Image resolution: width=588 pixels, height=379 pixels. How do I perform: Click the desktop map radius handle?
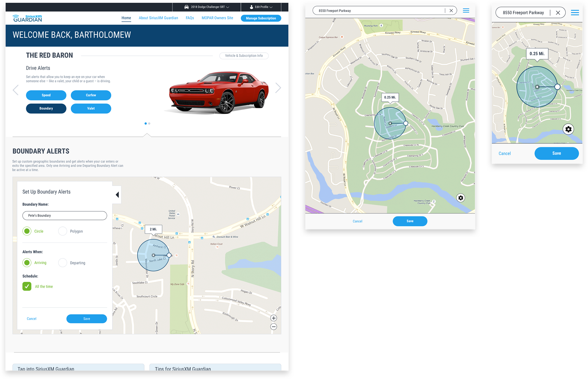coord(169,255)
